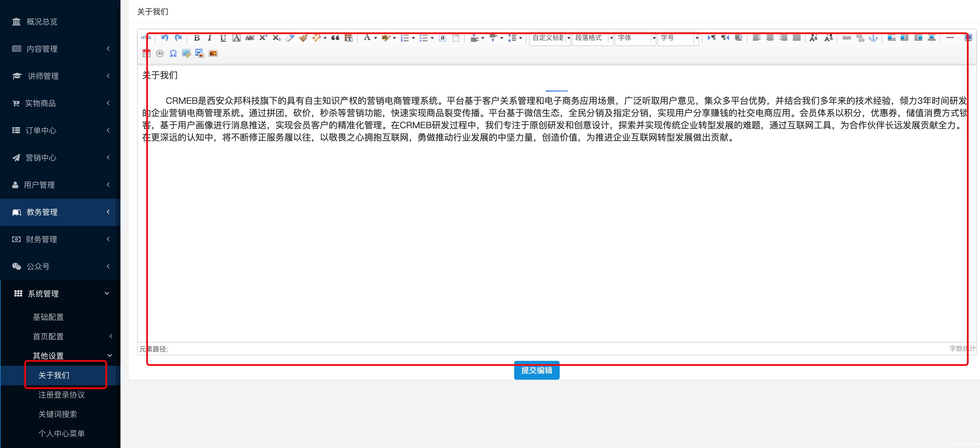Click the 提交编辑 submit button
This screenshot has width=980, height=448.
[x=536, y=370]
